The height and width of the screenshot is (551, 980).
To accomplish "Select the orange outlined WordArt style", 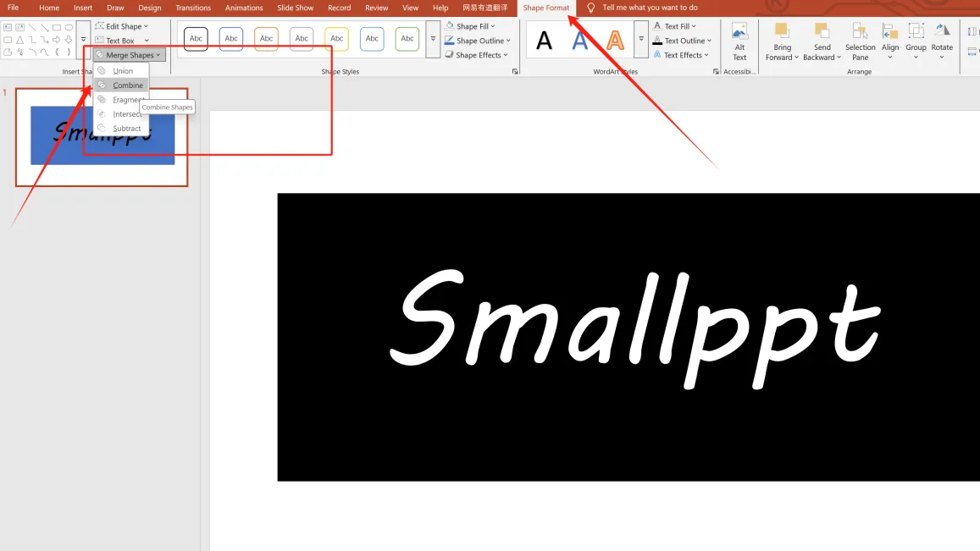I will [614, 39].
